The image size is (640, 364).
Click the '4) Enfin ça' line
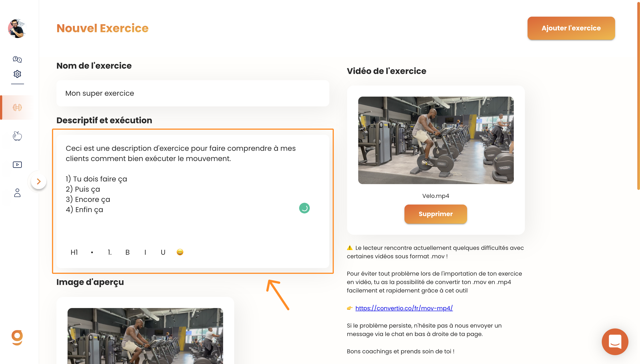click(x=84, y=209)
